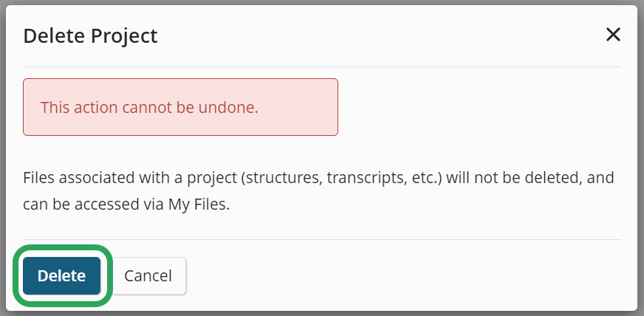Viewport: 644px width, 316px height.
Task: Click the X icon in the dialog header
Action: point(613,35)
